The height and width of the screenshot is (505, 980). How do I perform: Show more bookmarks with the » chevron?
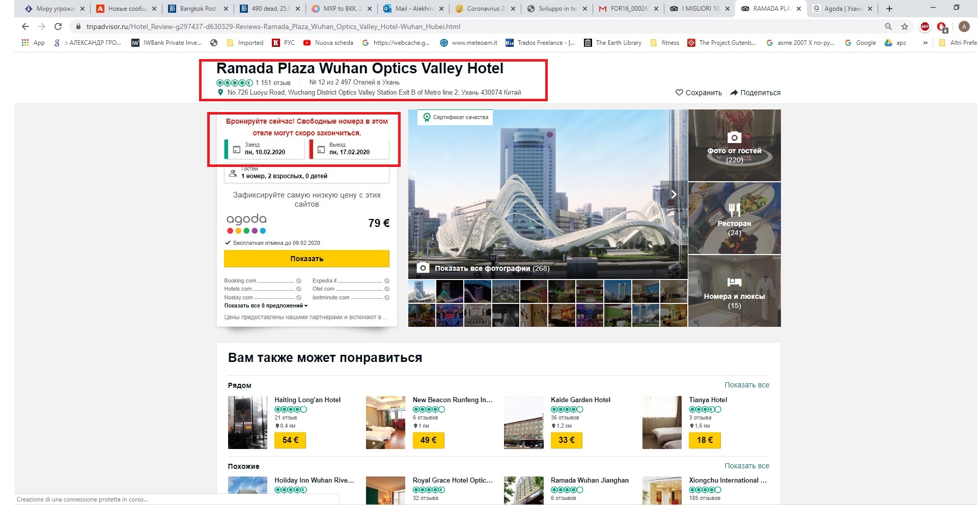(x=925, y=43)
